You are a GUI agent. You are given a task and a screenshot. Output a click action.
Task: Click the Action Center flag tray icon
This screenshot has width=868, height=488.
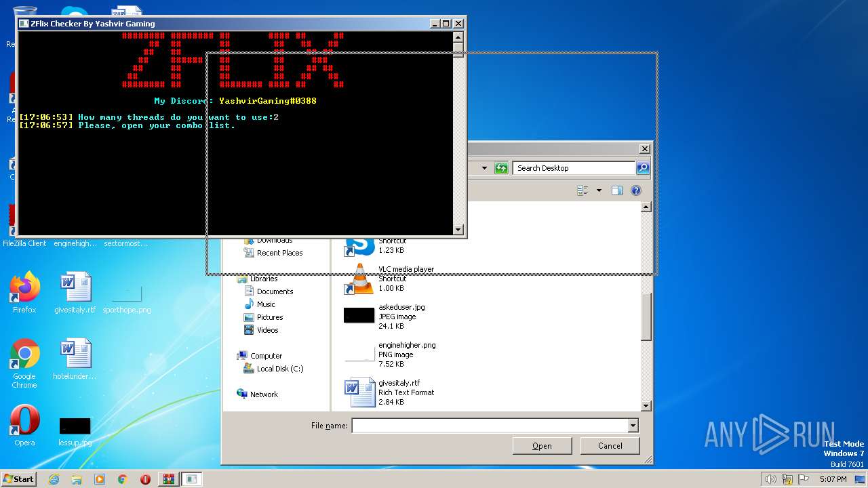click(804, 479)
